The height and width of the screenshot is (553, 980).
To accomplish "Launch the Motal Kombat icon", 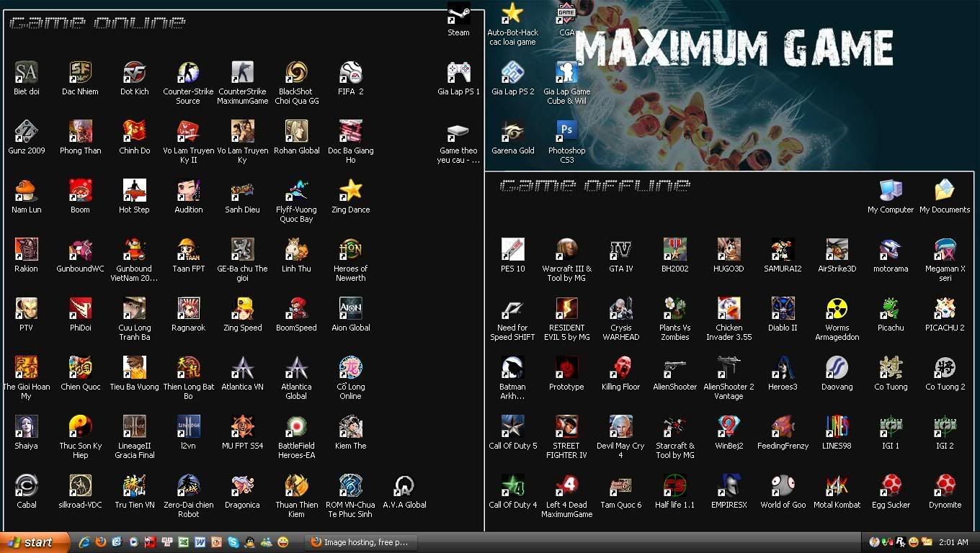I will click(x=837, y=486).
